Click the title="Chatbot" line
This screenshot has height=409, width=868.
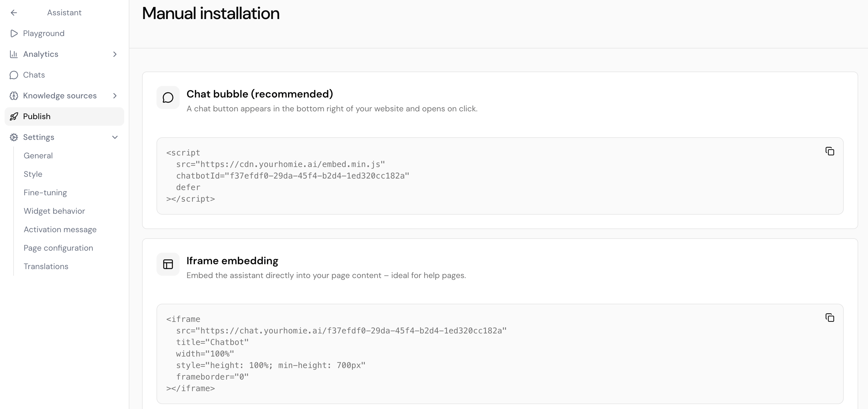(x=212, y=342)
